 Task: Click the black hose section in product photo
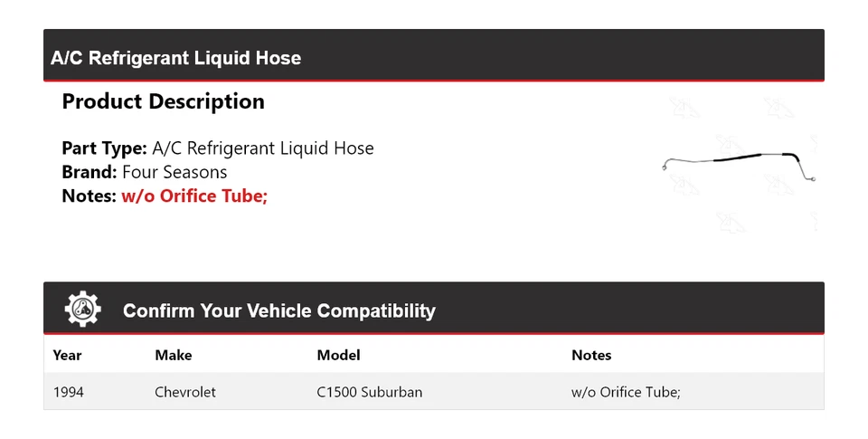(x=751, y=156)
